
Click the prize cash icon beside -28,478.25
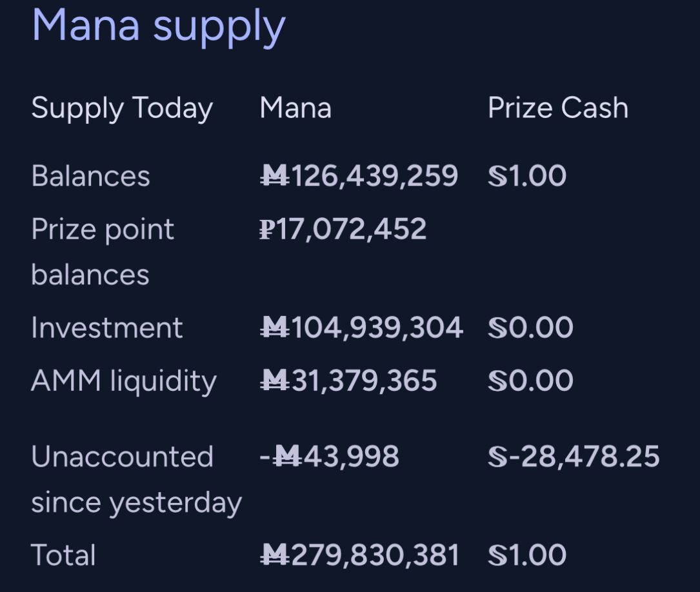(498, 457)
